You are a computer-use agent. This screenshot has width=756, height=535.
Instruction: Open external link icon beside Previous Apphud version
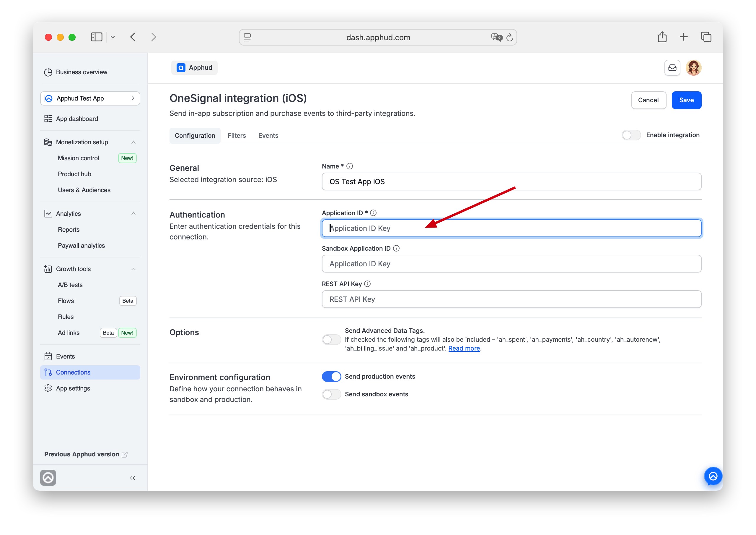click(124, 454)
